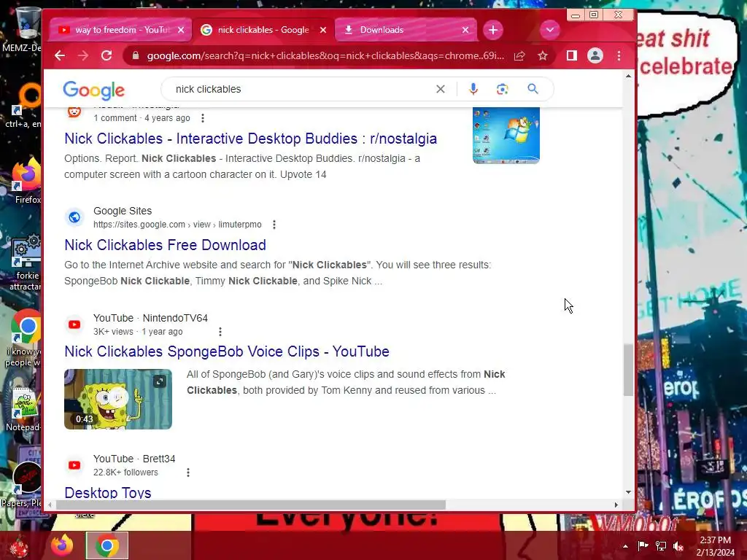The height and width of the screenshot is (560, 747).
Task: Select the Firefox desktop shortcut
Action: point(27,182)
